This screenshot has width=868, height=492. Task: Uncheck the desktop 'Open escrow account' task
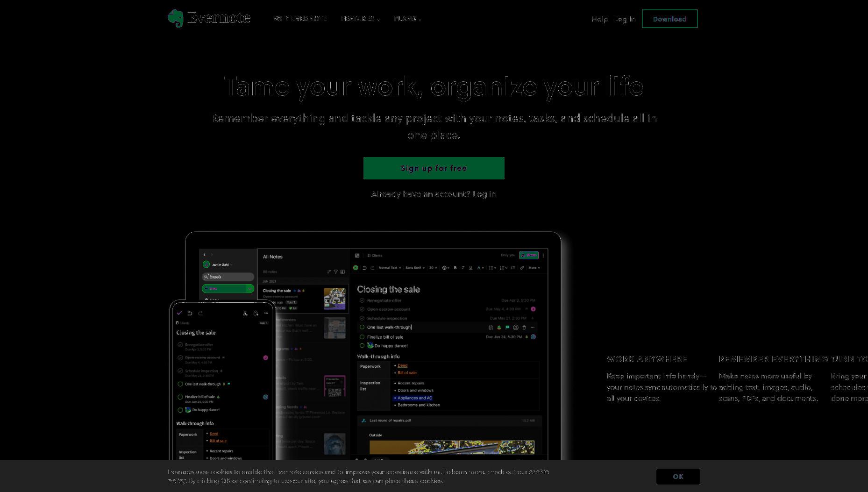click(x=362, y=309)
